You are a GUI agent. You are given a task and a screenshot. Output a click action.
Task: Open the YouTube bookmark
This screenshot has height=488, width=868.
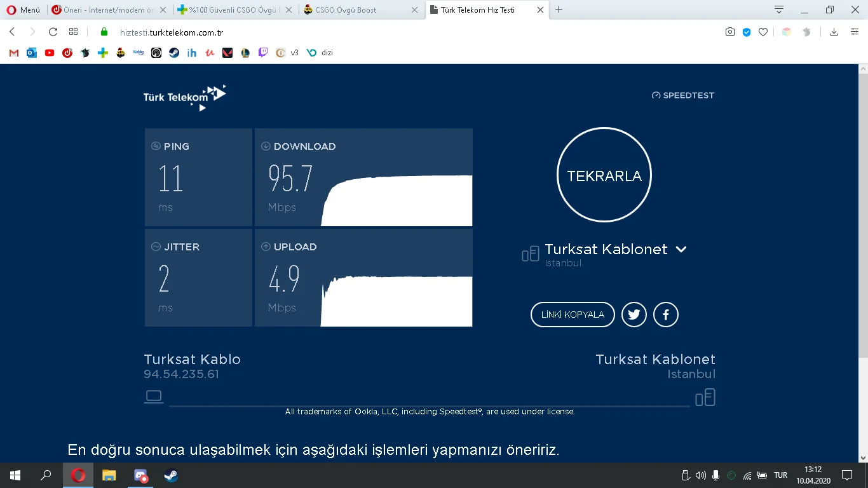click(49, 53)
